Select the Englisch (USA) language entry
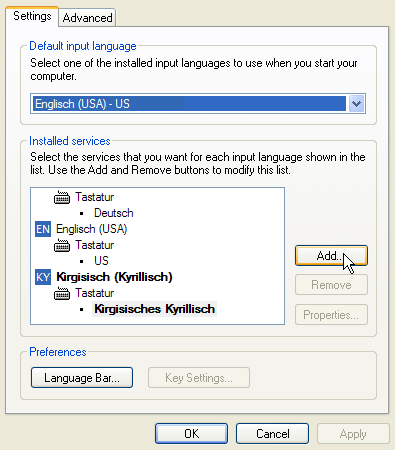The height and width of the screenshot is (450, 395). (x=92, y=229)
